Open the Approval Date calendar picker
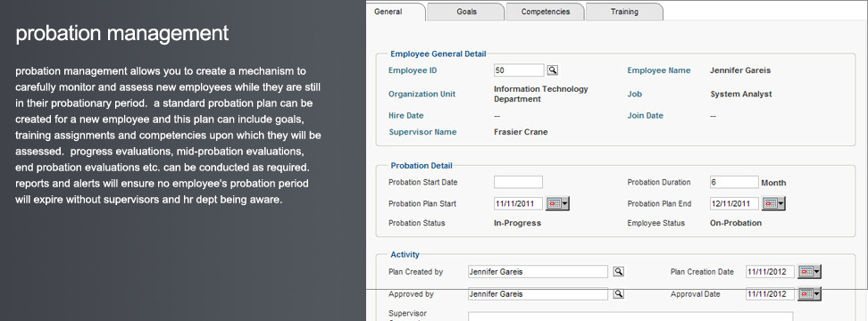This screenshot has width=868, height=321. point(805,294)
